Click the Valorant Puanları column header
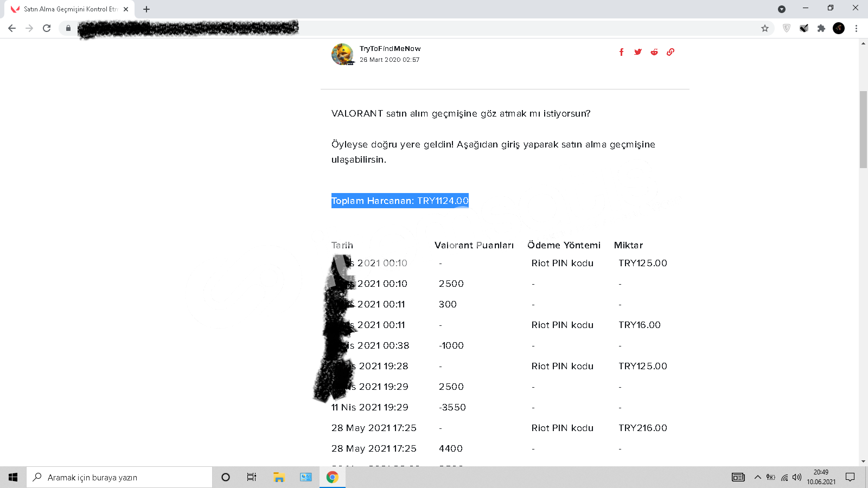 [x=474, y=245]
